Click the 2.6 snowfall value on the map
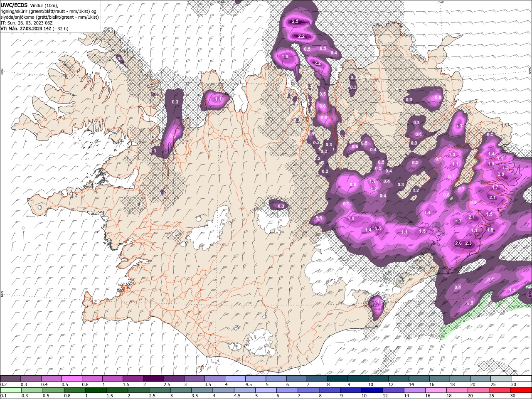The width and height of the screenshot is (532, 399). pyautogui.click(x=459, y=244)
